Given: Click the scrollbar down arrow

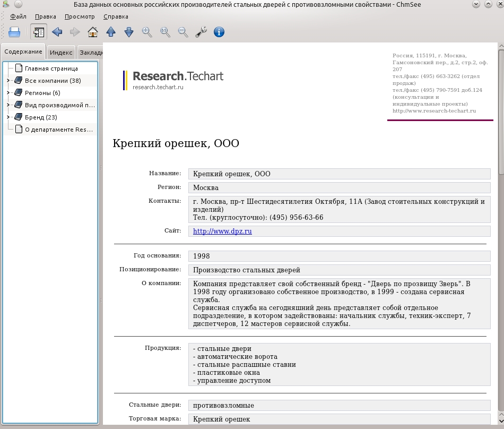Looking at the screenshot, I should pos(501,421).
